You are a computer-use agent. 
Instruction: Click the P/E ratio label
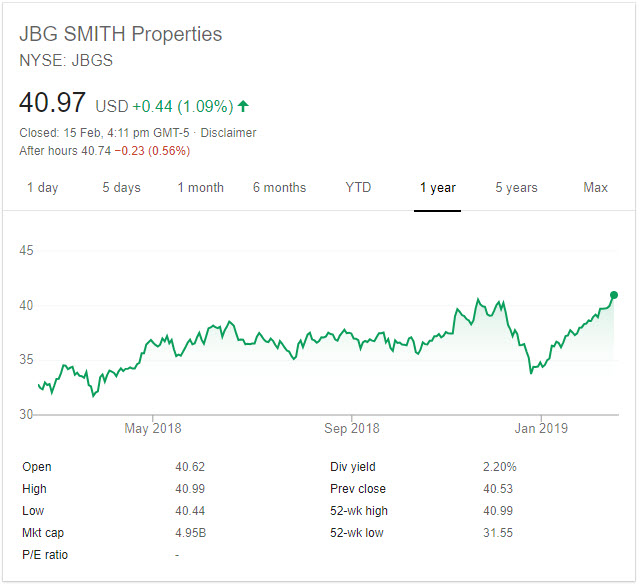pyautogui.click(x=45, y=555)
